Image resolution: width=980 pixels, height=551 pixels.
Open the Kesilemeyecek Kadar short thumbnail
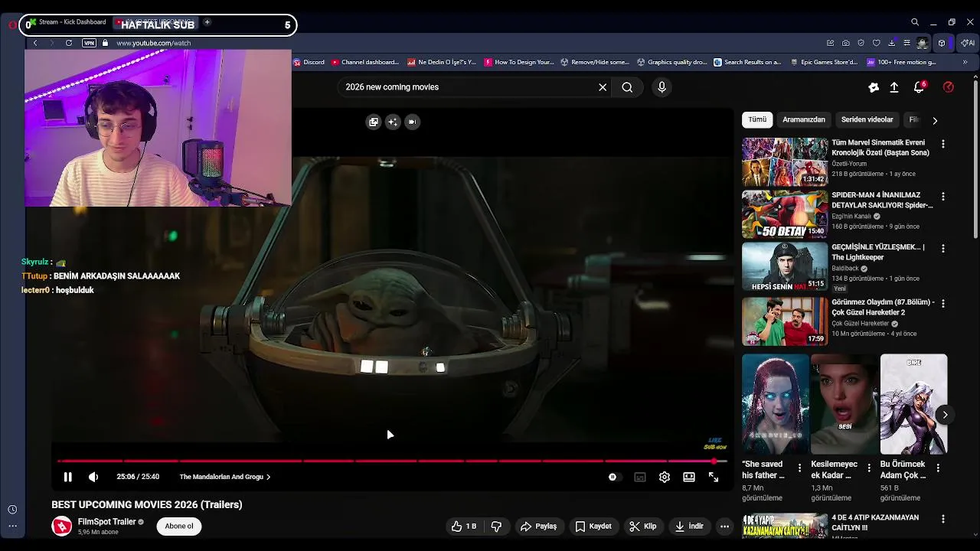click(x=844, y=404)
